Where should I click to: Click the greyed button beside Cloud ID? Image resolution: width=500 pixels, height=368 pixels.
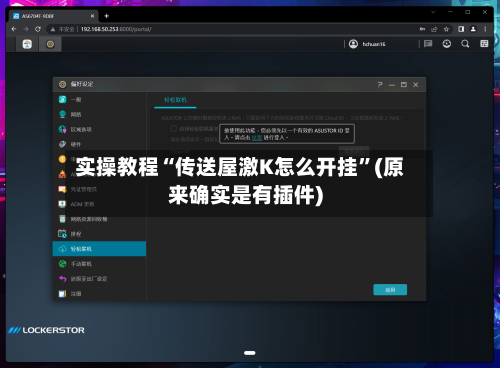354,151
